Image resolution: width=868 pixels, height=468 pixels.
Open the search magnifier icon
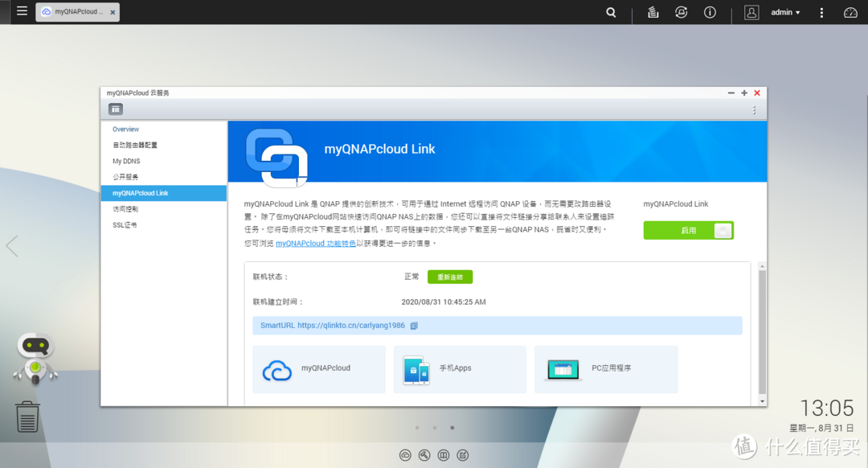pos(611,12)
